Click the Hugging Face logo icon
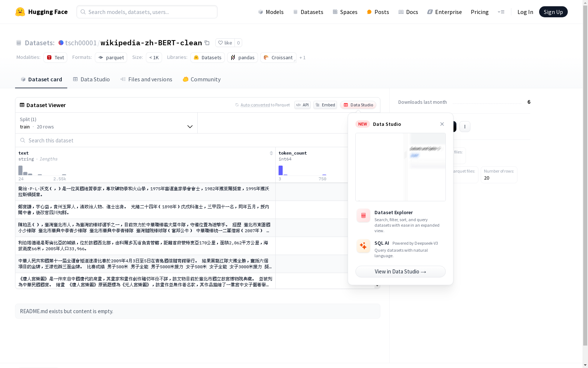The width and height of the screenshot is (588, 368). tap(20, 12)
